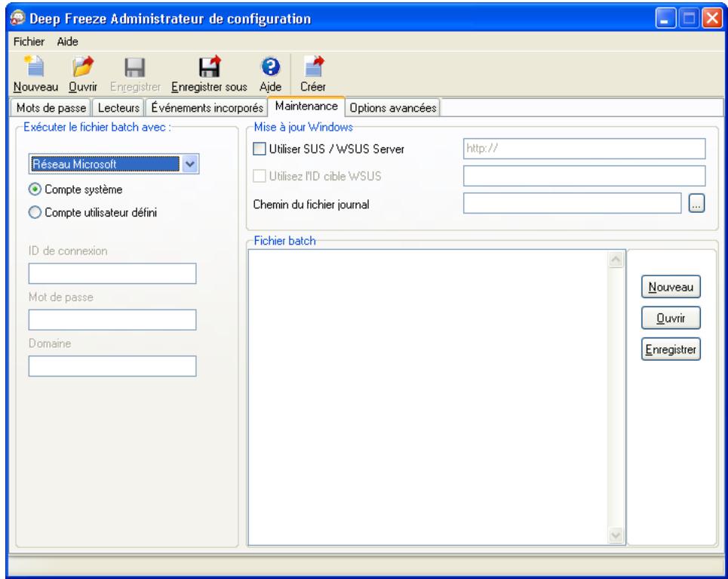Click Nouveau button in Fichier batch
Image resolution: width=728 pixels, height=579 pixels.
click(671, 287)
